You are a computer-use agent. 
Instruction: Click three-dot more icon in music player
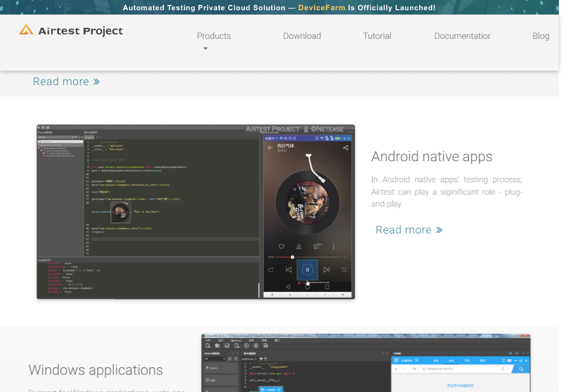tap(333, 246)
